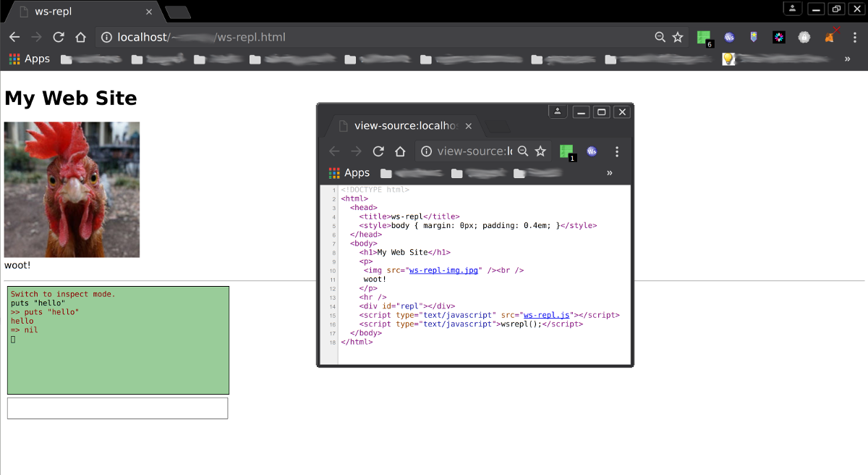Show site info in view-source window

426,151
